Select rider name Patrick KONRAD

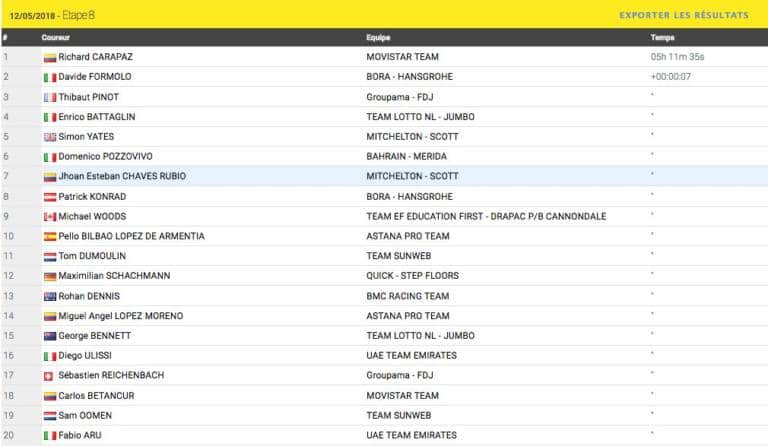[x=92, y=197]
